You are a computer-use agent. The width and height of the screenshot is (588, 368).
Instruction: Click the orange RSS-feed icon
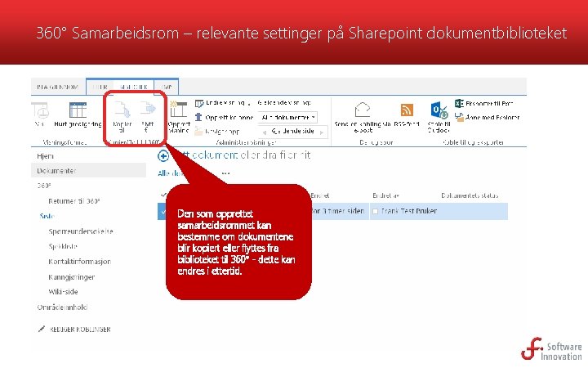(x=407, y=110)
